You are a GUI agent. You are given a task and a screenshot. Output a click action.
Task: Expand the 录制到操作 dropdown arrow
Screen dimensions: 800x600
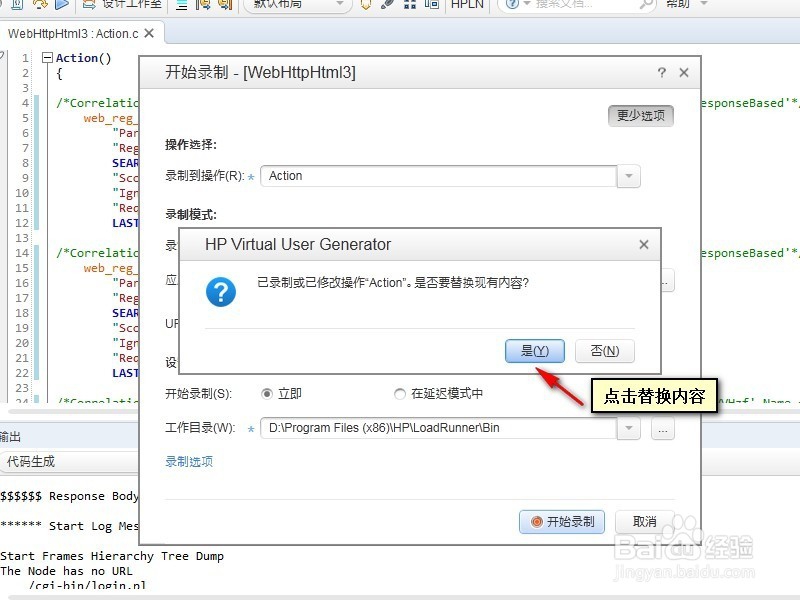pos(629,176)
